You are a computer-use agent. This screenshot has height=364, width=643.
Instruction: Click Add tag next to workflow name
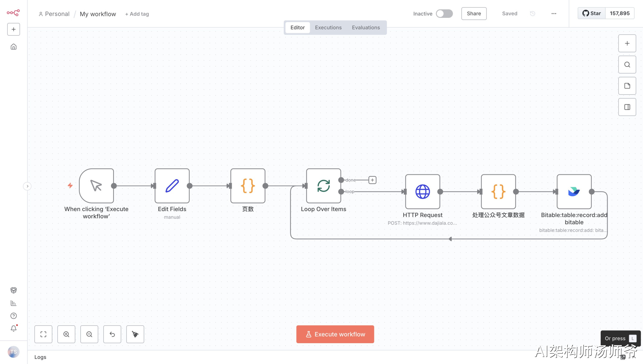137,14
